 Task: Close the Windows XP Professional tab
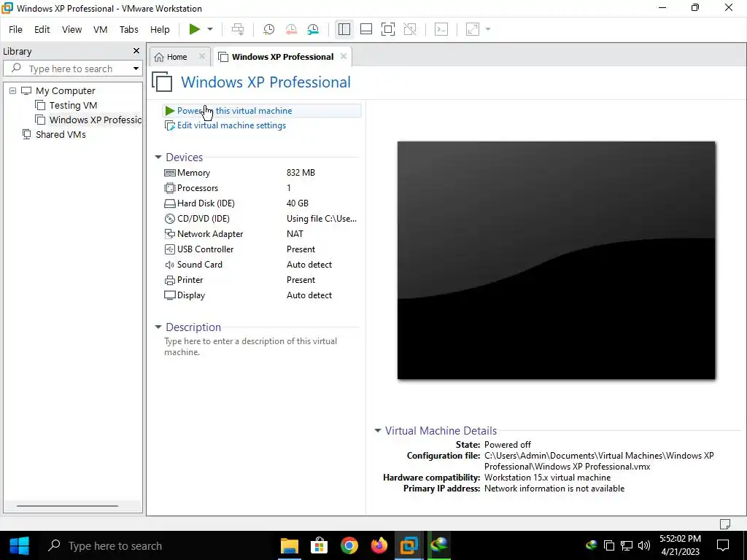344,56
